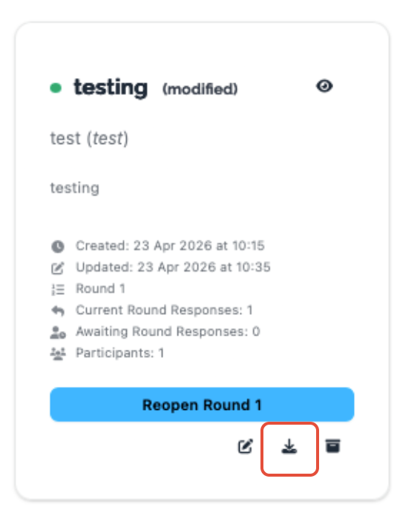Click the (modified) label
420x516 pixels.
click(200, 89)
